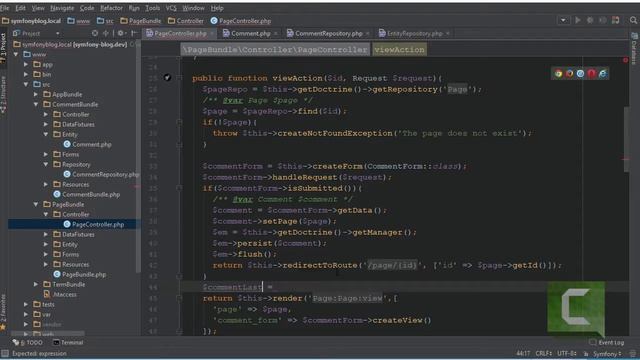Image resolution: width=640 pixels, height=360 pixels.
Task: Close the PageController.php tab
Action: pyautogui.click(x=212, y=33)
